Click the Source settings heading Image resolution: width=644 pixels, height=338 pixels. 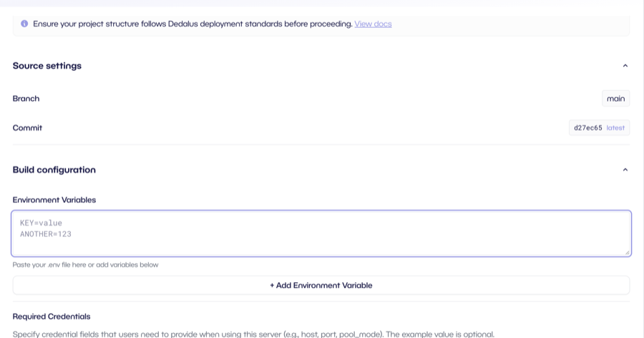click(x=47, y=66)
